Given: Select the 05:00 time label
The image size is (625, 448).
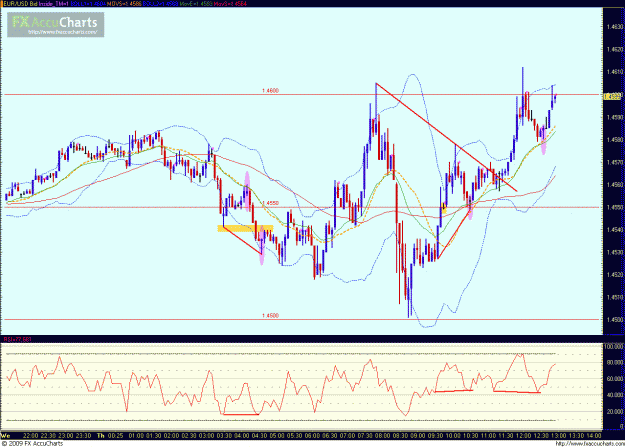Looking at the screenshot, I should (x=277, y=436).
